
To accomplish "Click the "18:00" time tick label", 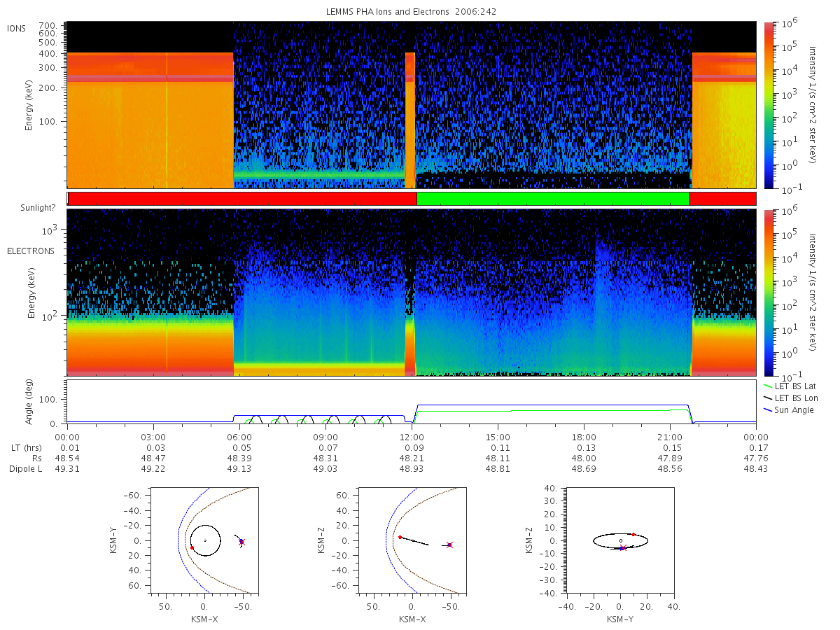I will click(584, 437).
